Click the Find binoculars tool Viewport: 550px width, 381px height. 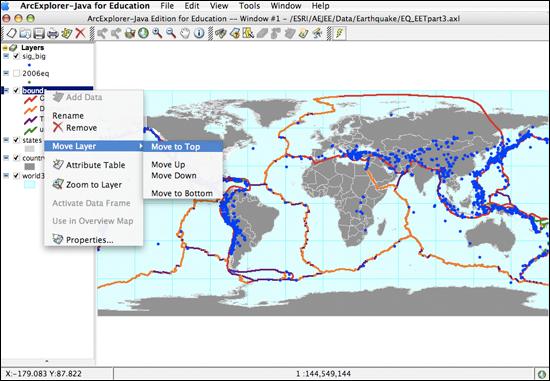(x=220, y=33)
